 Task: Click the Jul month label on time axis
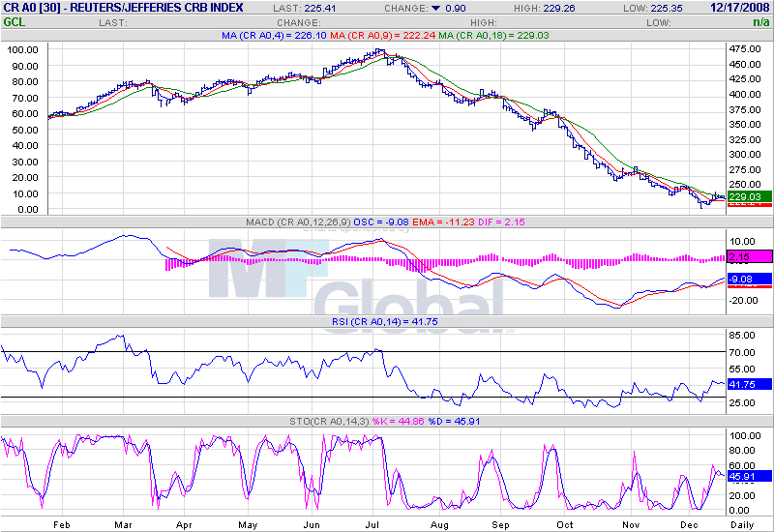372,524
